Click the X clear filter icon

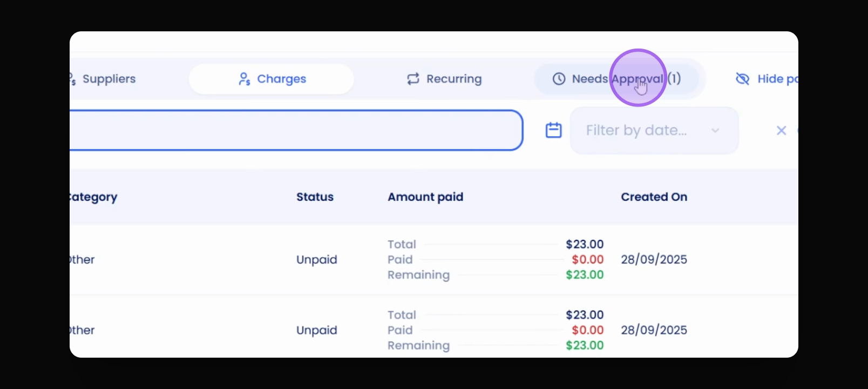(781, 130)
